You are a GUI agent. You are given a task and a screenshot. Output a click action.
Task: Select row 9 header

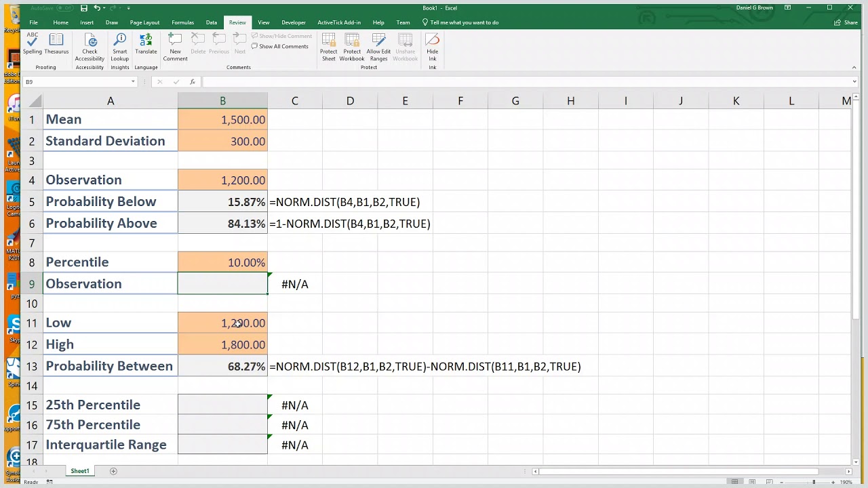pos(31,284)
